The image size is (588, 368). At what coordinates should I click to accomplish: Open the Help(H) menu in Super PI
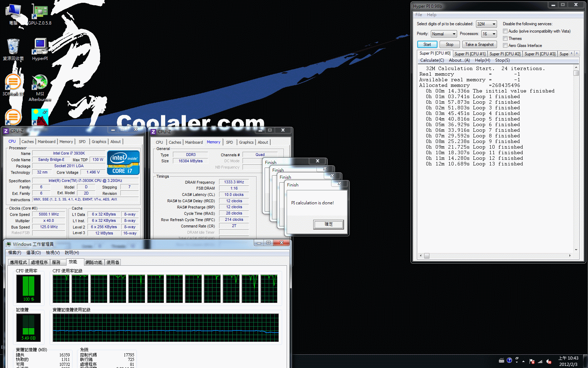tap(482, 60)
